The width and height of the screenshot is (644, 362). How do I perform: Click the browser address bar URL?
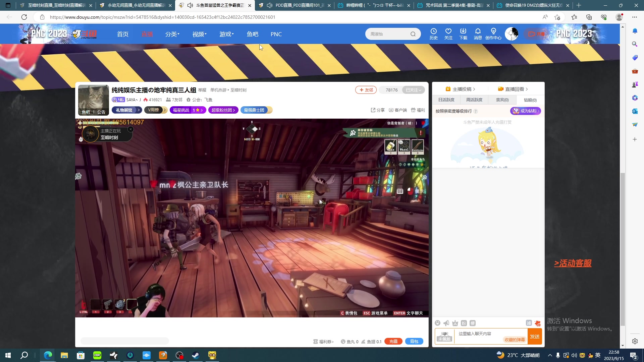pyautogui.click(x=163, y=17)
